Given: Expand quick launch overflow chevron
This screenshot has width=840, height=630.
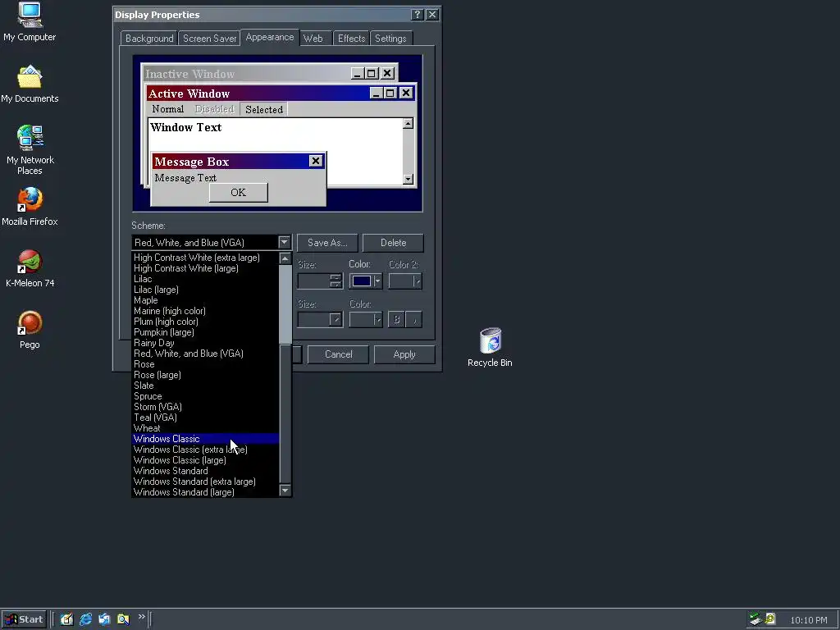Looking at the screenshot, I should click(x=141, y=617).
